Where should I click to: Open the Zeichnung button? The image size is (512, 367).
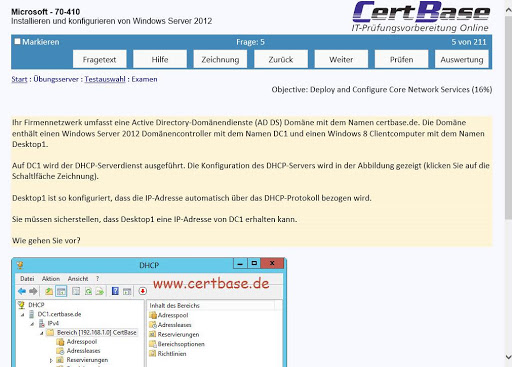pyautogui.click(x=220, y=59)
